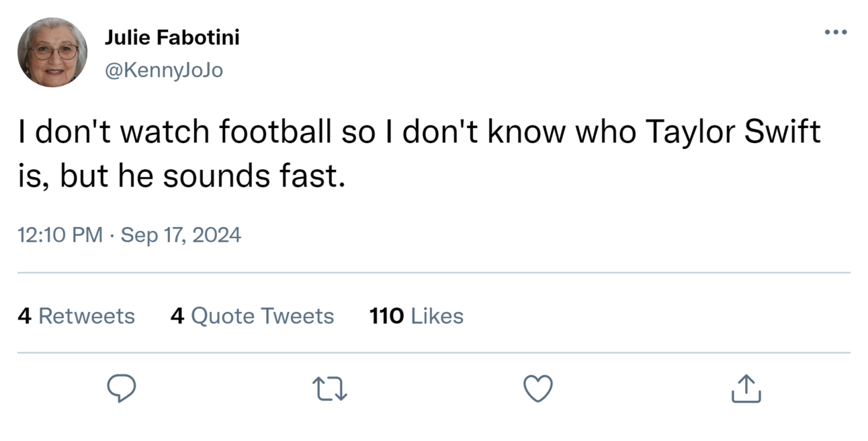The image size is (868, 441).
Task: Click the 12:10 PM timestamp
Action: pyautogui.click(x=60, y=235)
